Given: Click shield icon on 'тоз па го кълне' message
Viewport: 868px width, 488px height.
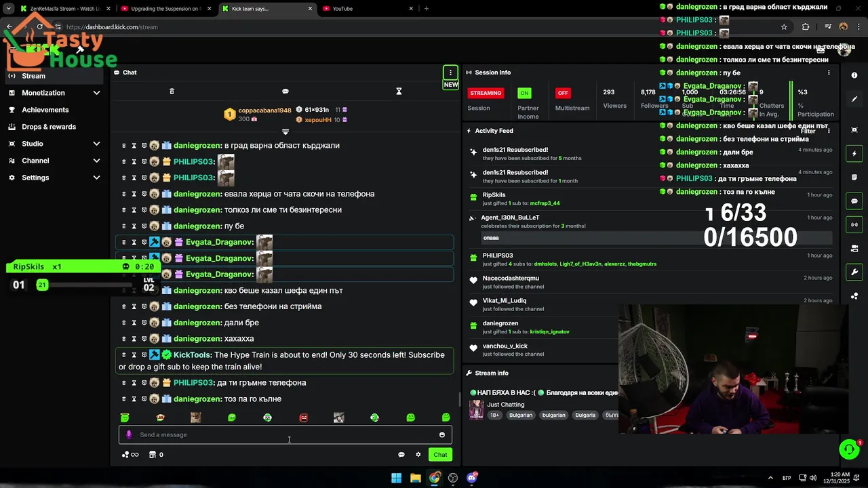Looking at the screenshot, I should click(x=144, y=399).
